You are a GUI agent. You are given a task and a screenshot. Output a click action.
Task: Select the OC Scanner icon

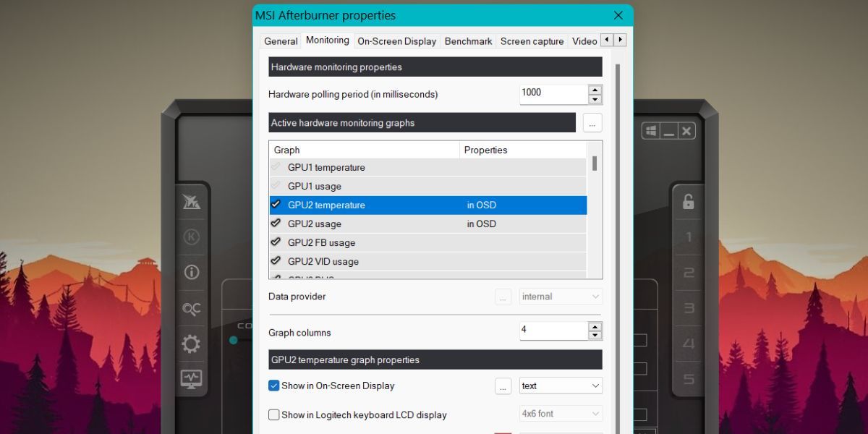191,309
